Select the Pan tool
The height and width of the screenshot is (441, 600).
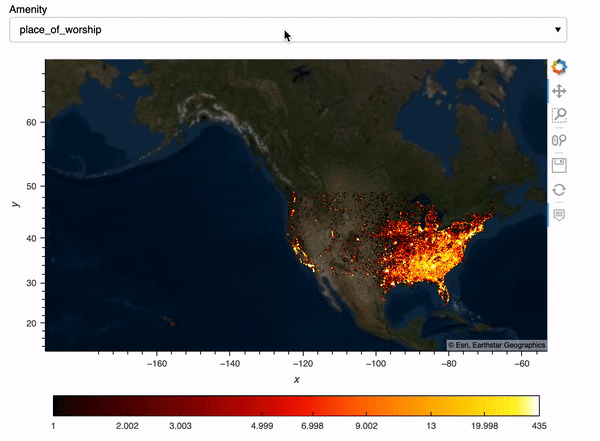559,91
